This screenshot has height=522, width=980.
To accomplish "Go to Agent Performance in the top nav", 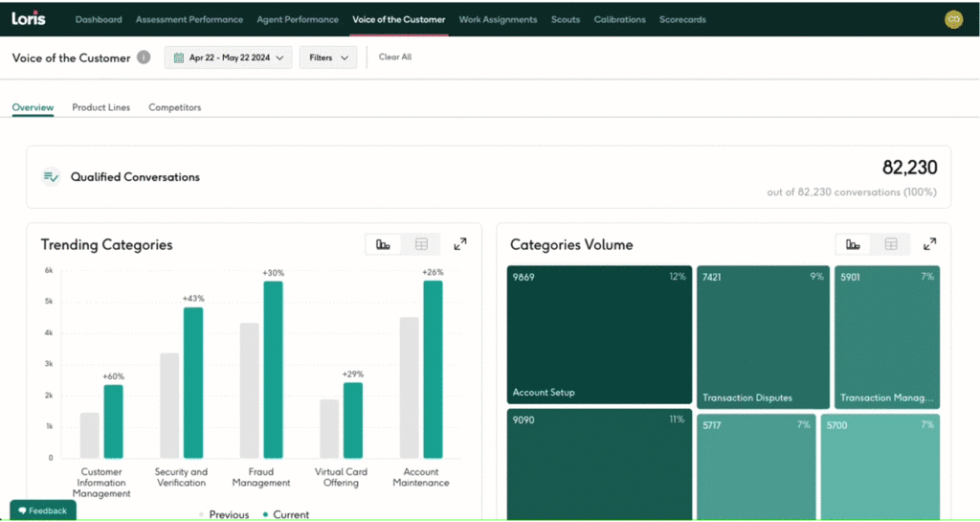I will [298, 19].
